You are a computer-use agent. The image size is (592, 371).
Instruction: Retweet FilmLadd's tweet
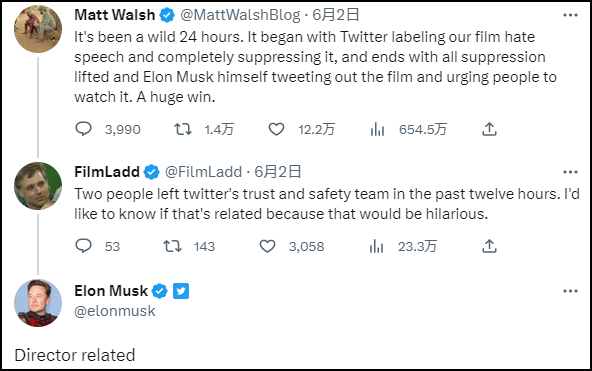click(173, 246)
